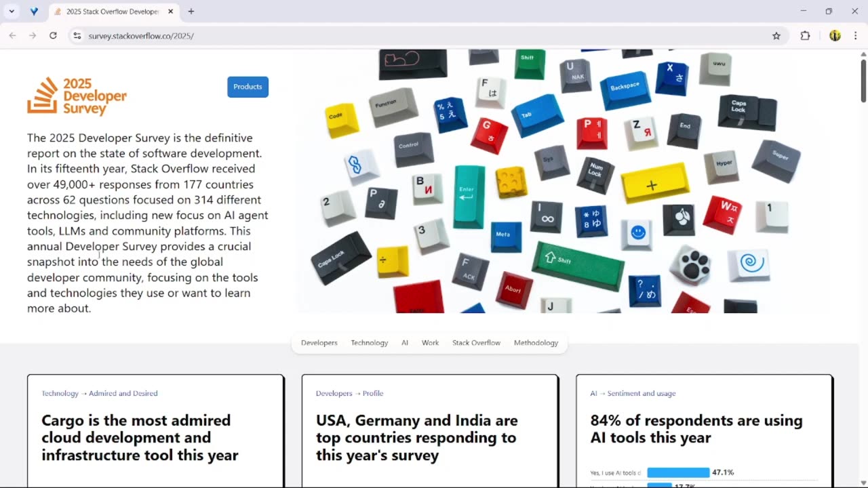Click the yellow Code keycap
Screen dimensions: 868x488
(x=340, y=119)
